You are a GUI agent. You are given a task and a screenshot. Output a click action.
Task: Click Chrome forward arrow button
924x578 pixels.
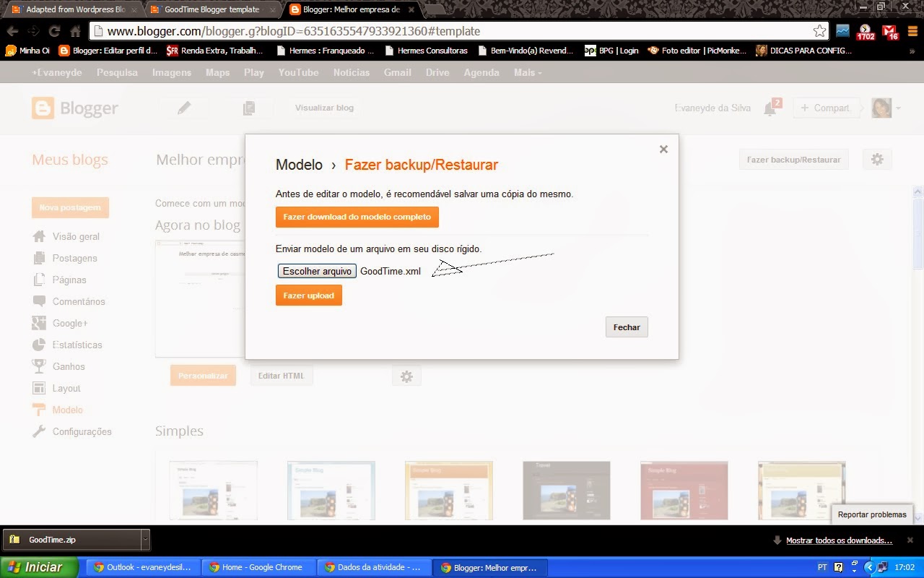[33, 32]
